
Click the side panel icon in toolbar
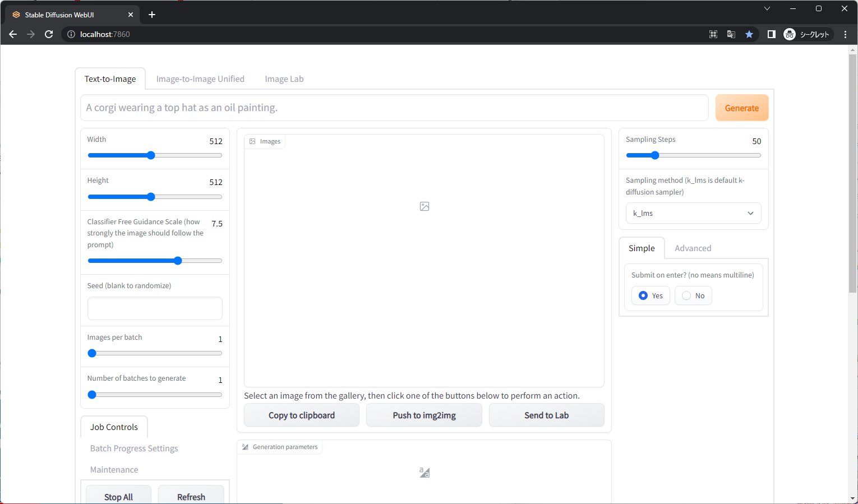coord(771,34)
